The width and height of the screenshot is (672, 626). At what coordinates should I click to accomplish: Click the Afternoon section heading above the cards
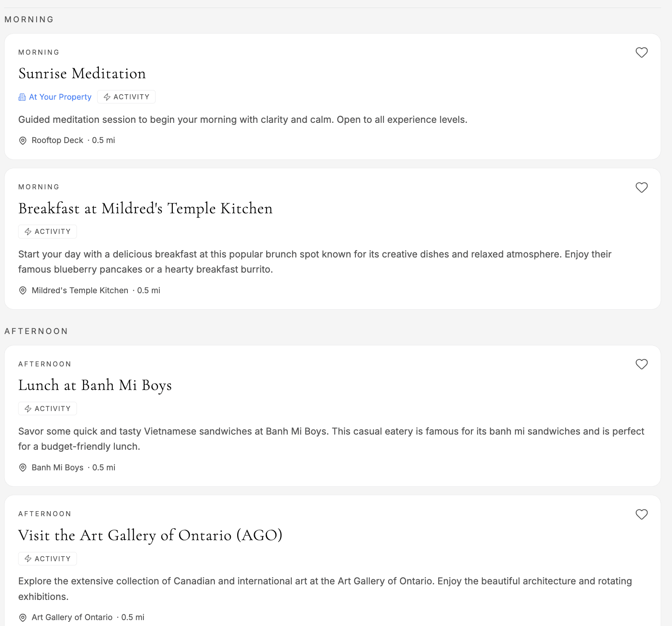coord(36,331)
